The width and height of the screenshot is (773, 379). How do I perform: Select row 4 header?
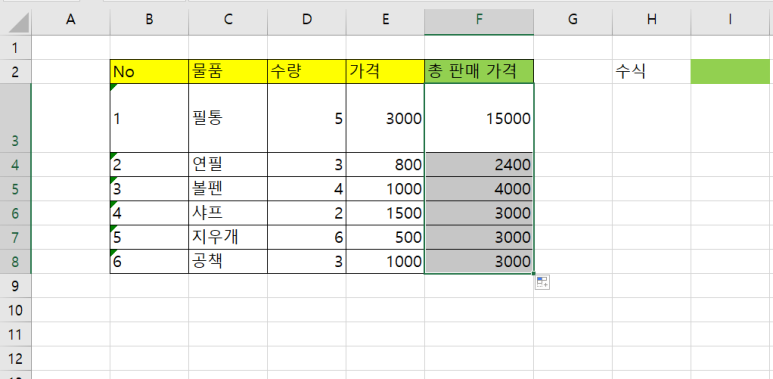(15, 165)
